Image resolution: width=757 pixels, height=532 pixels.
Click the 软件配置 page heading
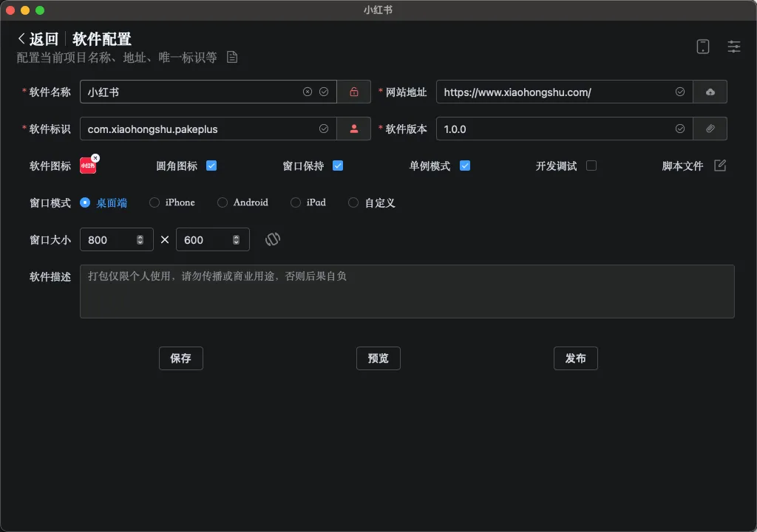pos(102,38)
